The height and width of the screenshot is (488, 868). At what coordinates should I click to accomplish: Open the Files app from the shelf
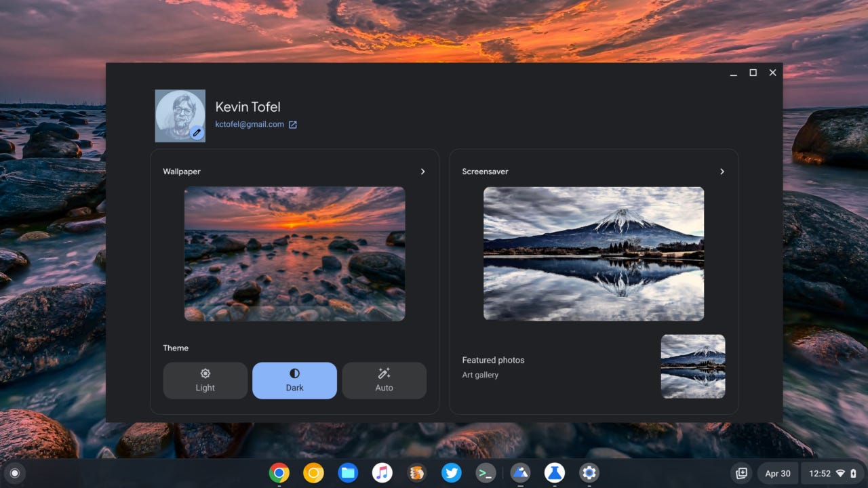point(348,473)
